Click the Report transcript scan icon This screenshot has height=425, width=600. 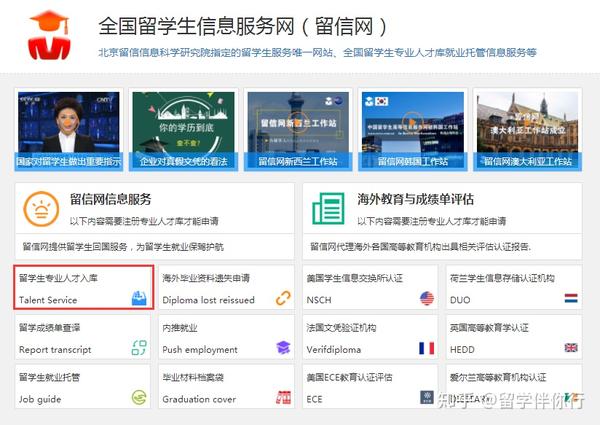[139, 348]
